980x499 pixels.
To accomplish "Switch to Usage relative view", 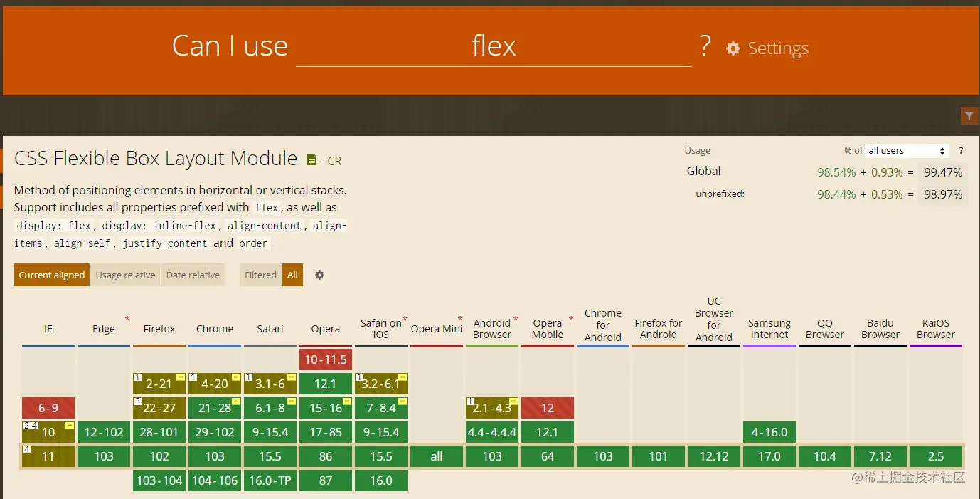I will (125, 275).
